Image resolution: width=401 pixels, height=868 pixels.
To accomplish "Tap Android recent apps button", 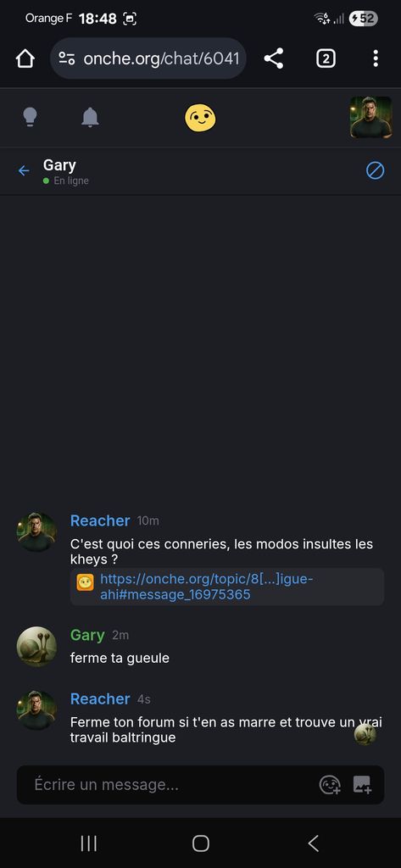I will pos(89,843).
